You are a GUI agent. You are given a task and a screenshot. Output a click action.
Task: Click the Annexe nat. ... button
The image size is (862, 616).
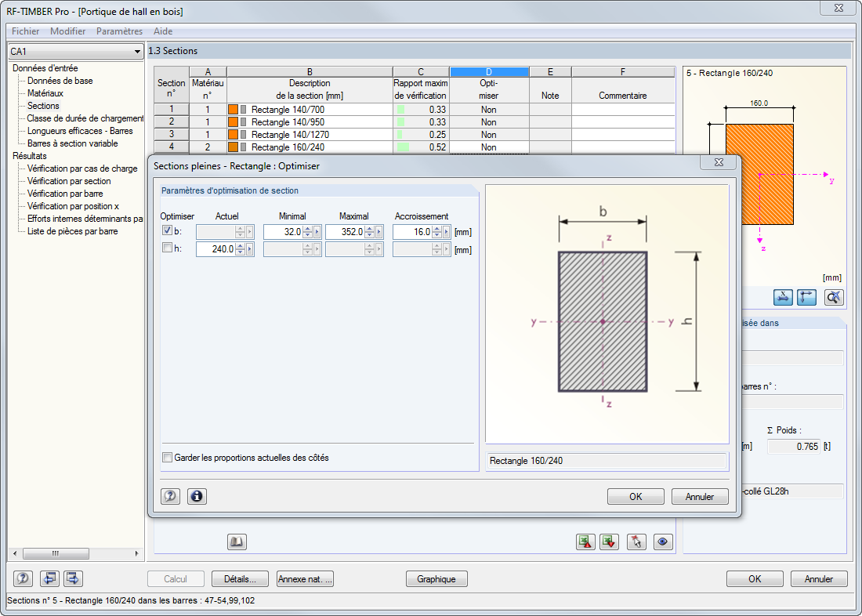305,578
